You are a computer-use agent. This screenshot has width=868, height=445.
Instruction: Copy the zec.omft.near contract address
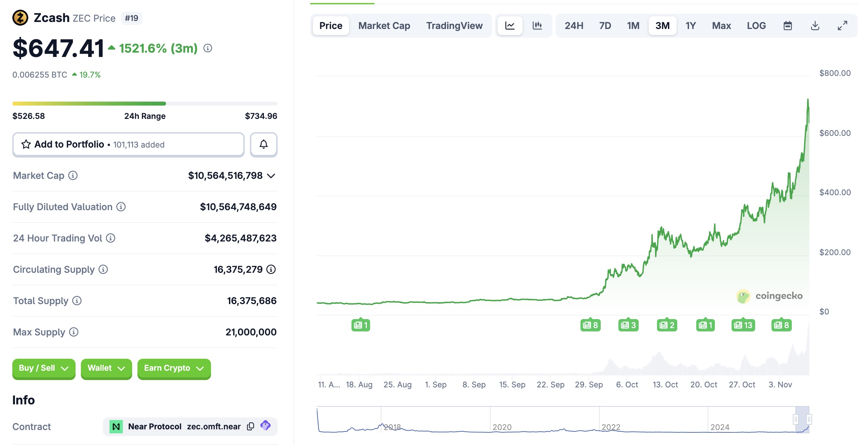tap(250, 426)
